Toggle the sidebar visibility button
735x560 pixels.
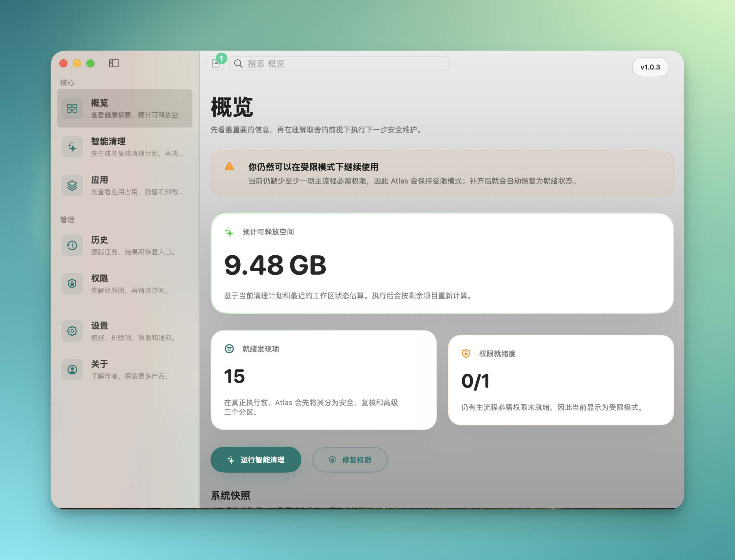pos(114,63)
